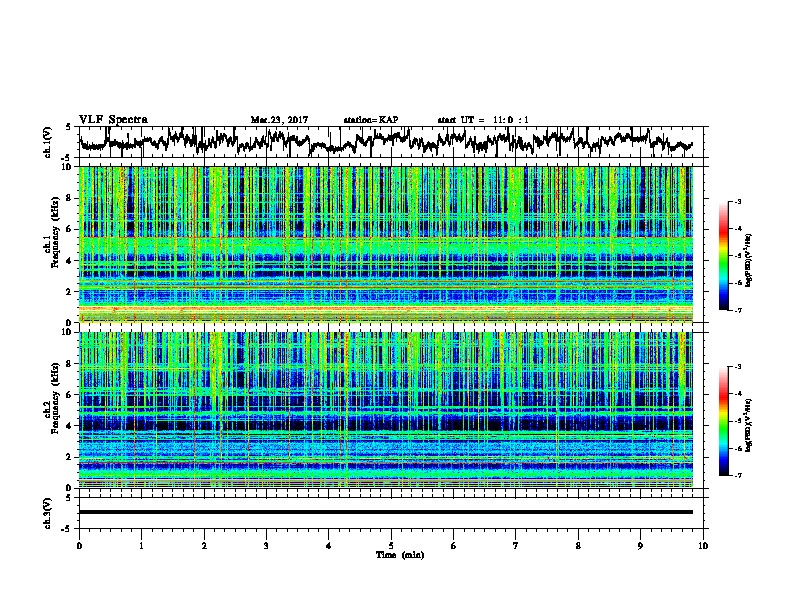The width and height of the screenshot is (792, 612).
Task: Click the "ch.1(V)" axis label of waveform panel
Action: click(48, 142)
